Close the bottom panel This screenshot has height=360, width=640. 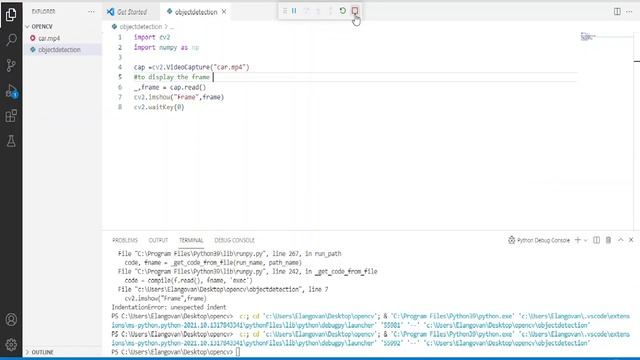(x=631, y=240)
